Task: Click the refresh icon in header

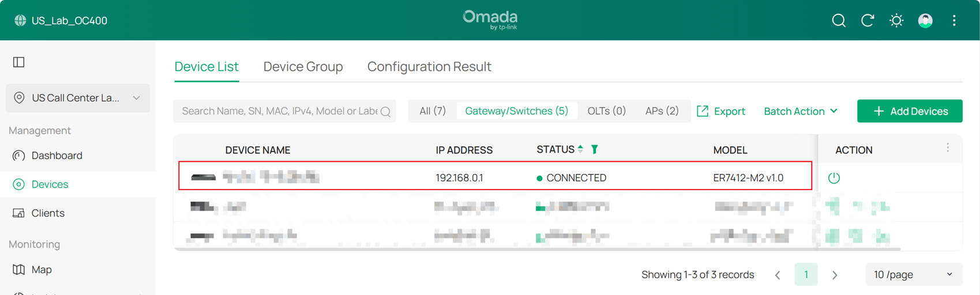Action: pos(868,21)
